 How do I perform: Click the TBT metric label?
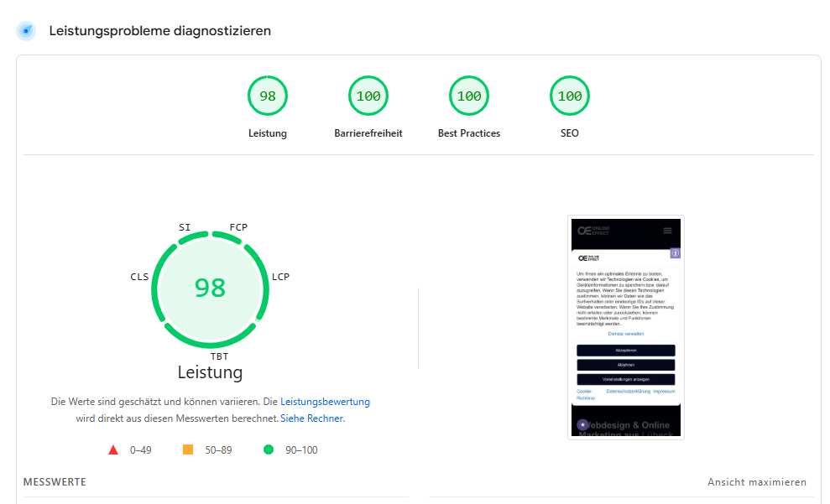[x=219, y=356]
